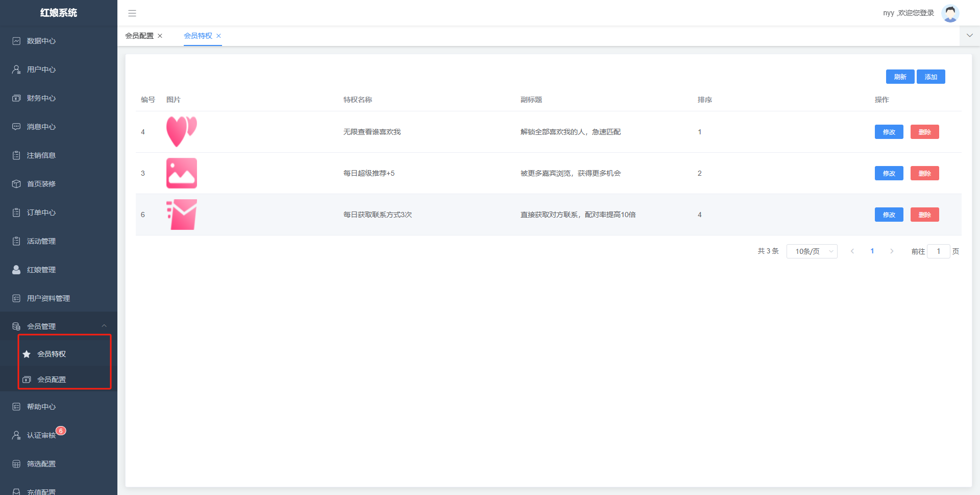This screenshot has width=980, height=495.
Task: Click the 刷新 button
Action: point(900,77)
